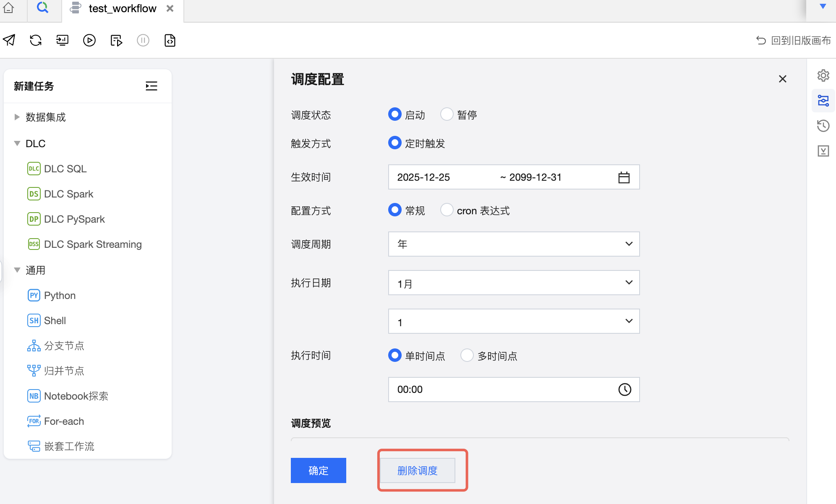Open calendar icon in 生效时间 field
Viewport: 836px width, 504px height.
coord(624,177)
